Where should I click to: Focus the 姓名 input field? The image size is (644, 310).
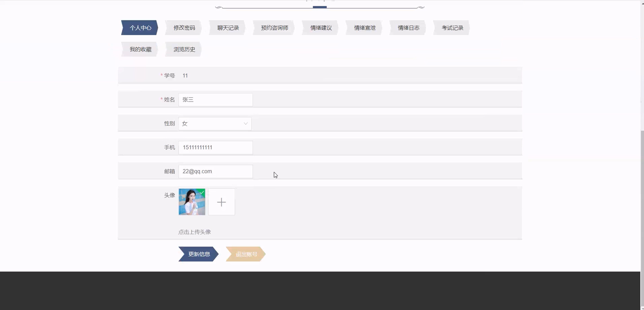[215, 100]
